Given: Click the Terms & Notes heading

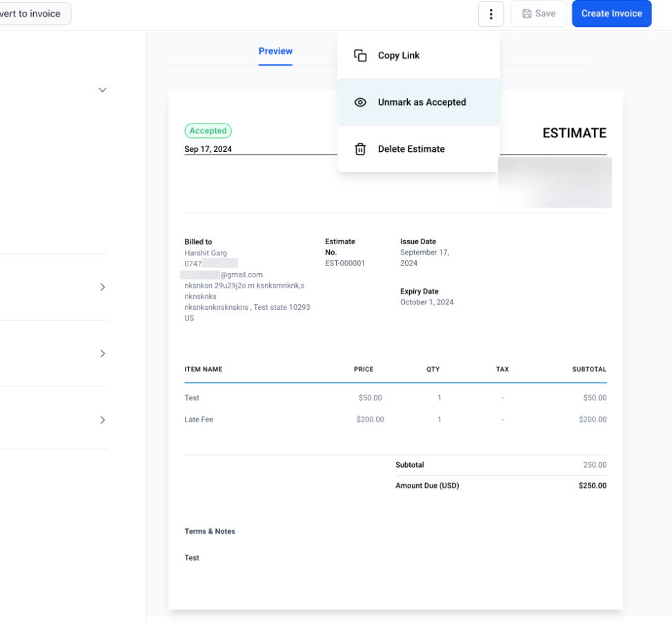Looking at the screenshot, I should 210,531.
